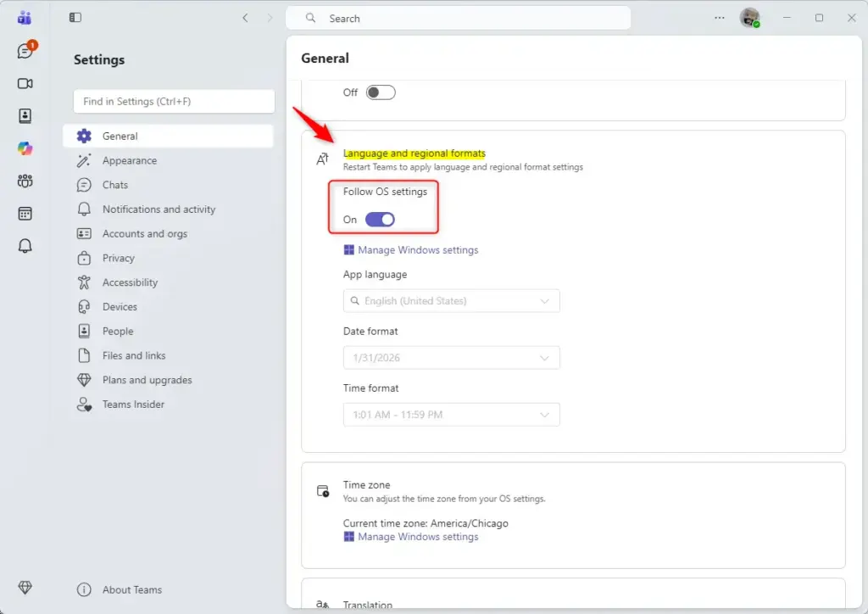Image resolution: width=868 pixels, height=614 pixels.
Task: Open Files and links settings
Action: [169, 355]
